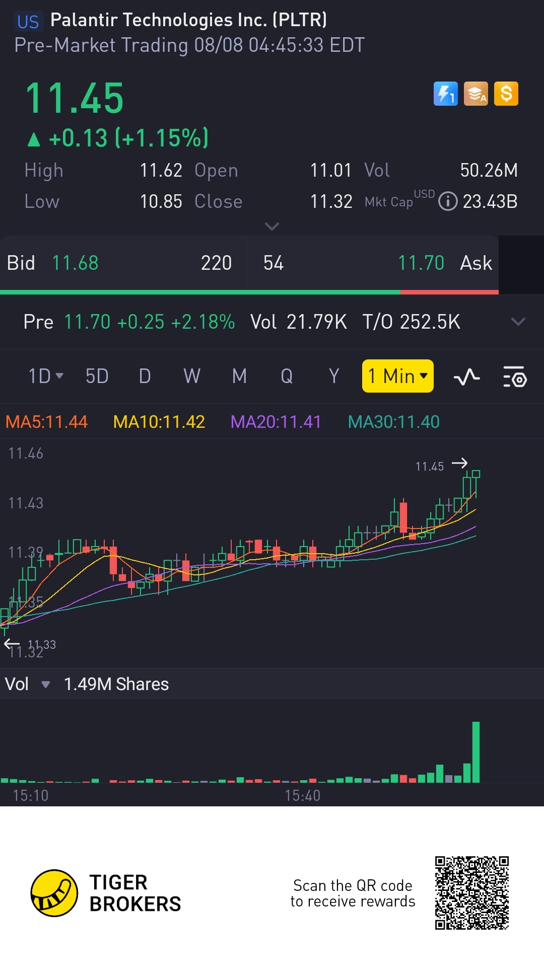Open the 1D timeframe dropdown
Screen dimensions: 544x980
click(46, 376)
